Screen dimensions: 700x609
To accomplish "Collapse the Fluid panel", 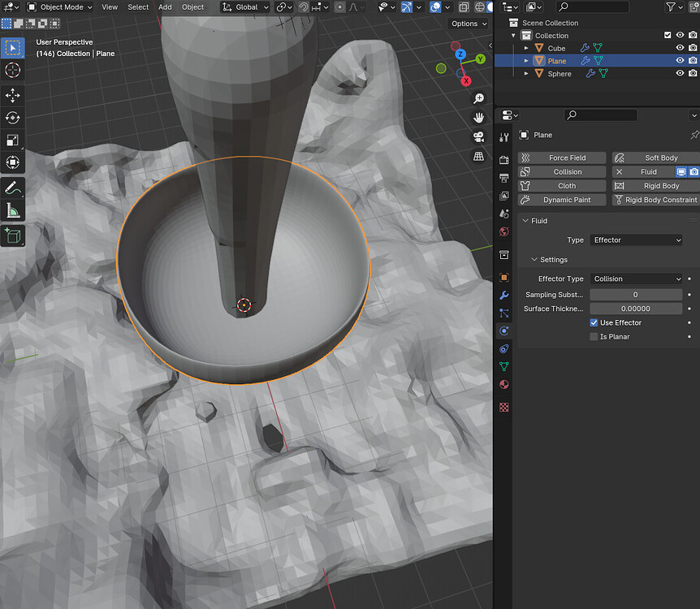I will tap(525, 221).
